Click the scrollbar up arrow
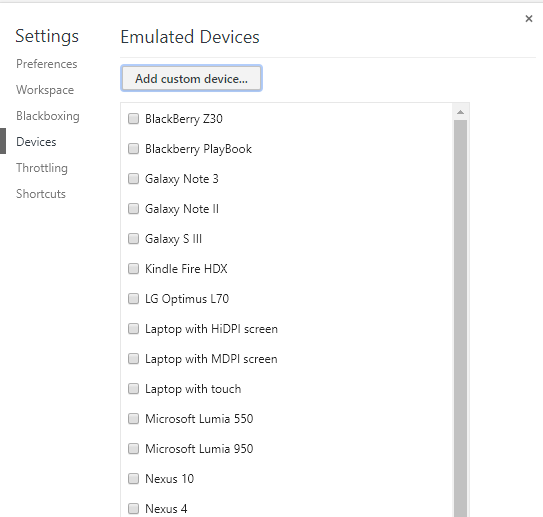The image size is (543, 517). (460, 112)
